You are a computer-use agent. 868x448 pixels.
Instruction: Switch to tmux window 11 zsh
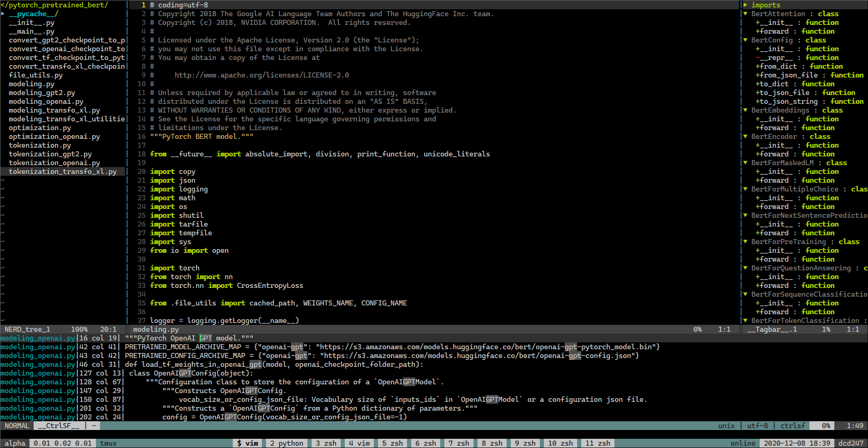597,443
